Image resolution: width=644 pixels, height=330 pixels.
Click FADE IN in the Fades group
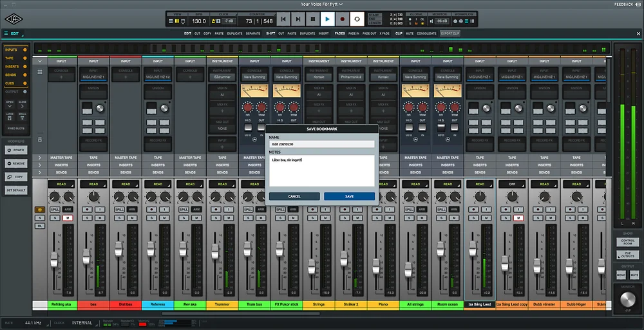click(x=354, y=33)
